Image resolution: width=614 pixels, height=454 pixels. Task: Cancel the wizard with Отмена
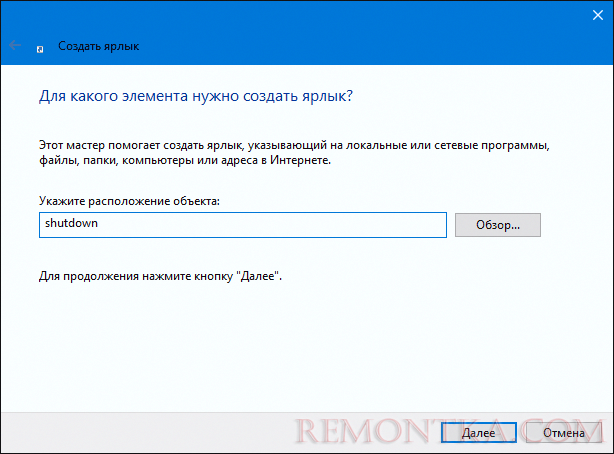(x=563, y=432)
